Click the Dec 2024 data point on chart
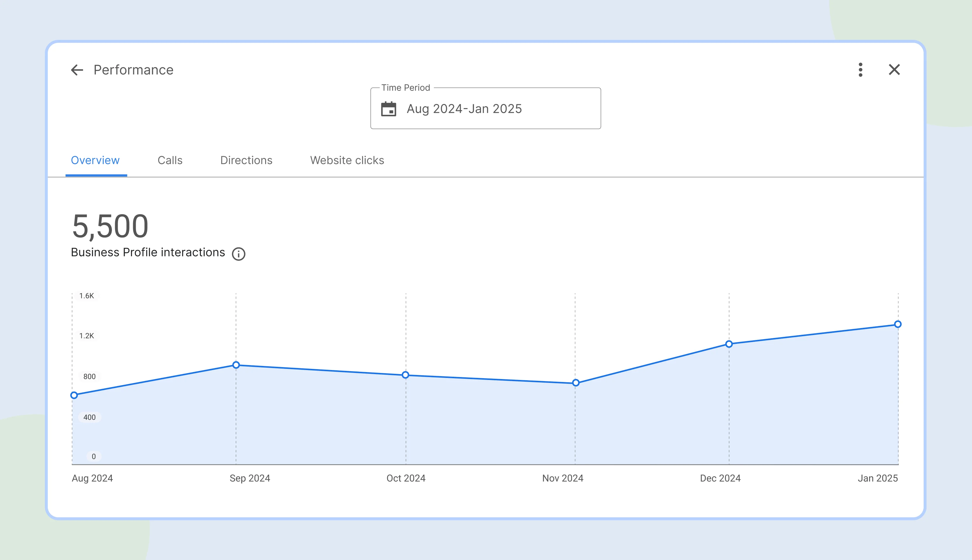 coord(729,344)
